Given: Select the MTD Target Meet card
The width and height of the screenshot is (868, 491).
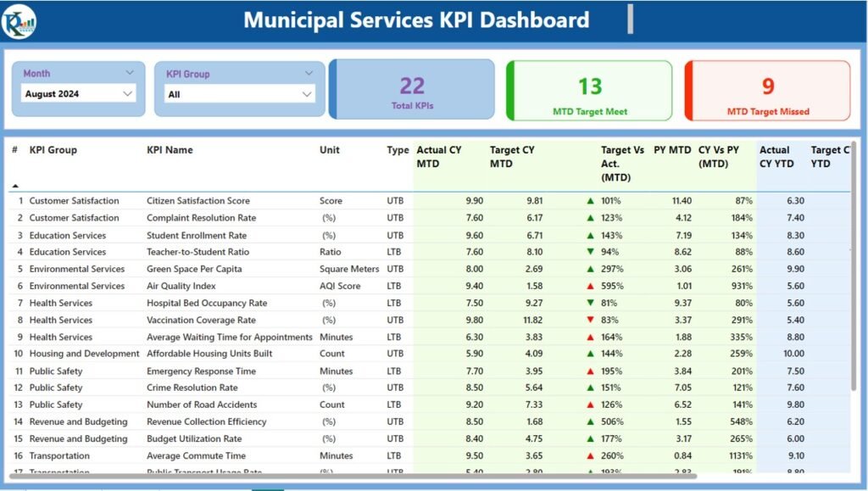Looking at the screenshot, I should [x=591, y=88].
